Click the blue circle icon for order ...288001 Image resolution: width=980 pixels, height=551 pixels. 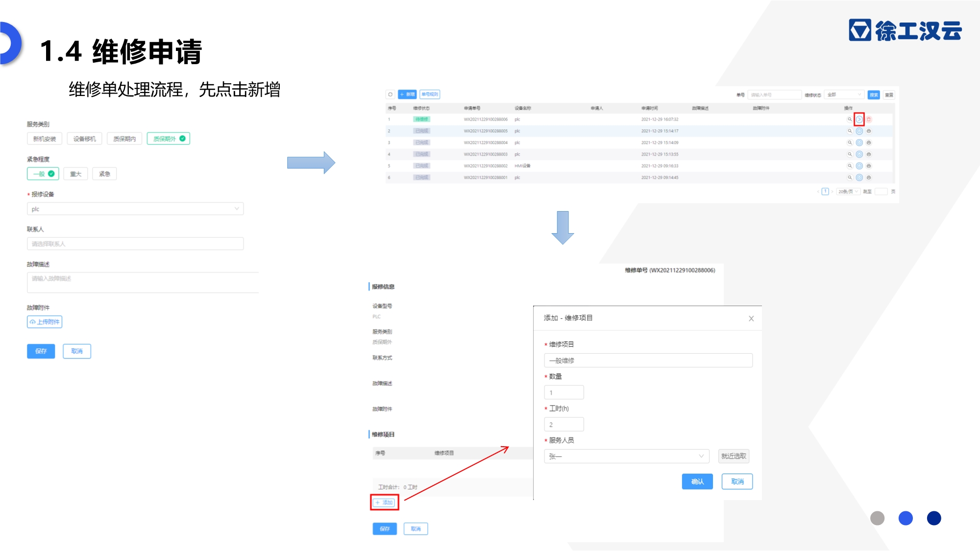click(859, 177)
